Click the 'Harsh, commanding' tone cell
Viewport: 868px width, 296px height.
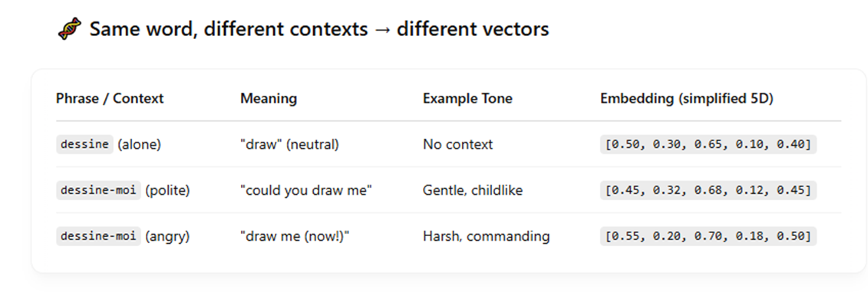click(487, 236)
